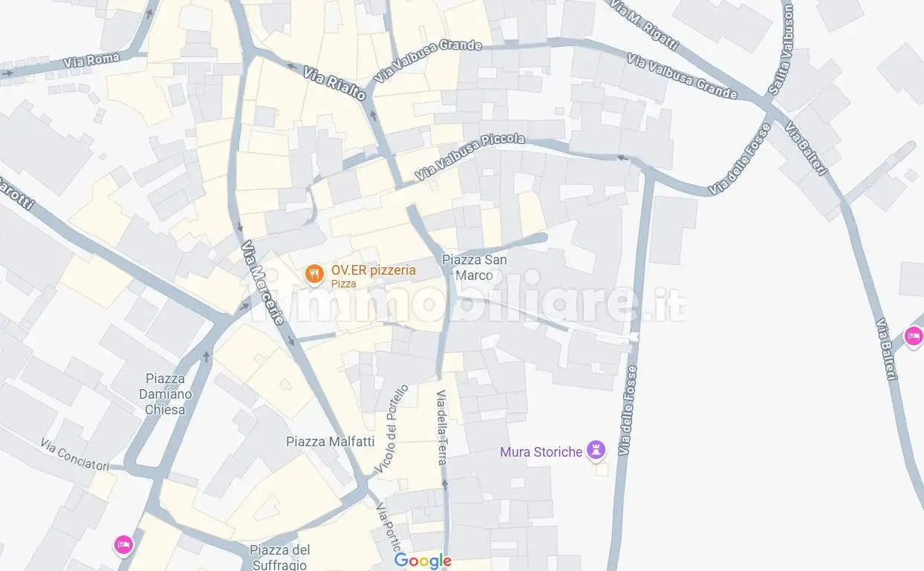Viewport: 924px width, 571px height.
Task: Click the Via Conciatori street label
Action: pos(75,455)
